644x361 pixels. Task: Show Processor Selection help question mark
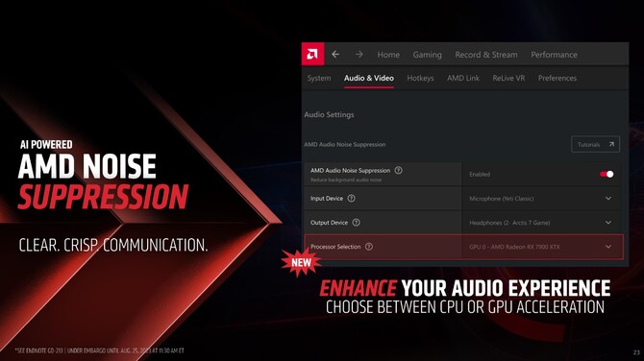[369, 247]
